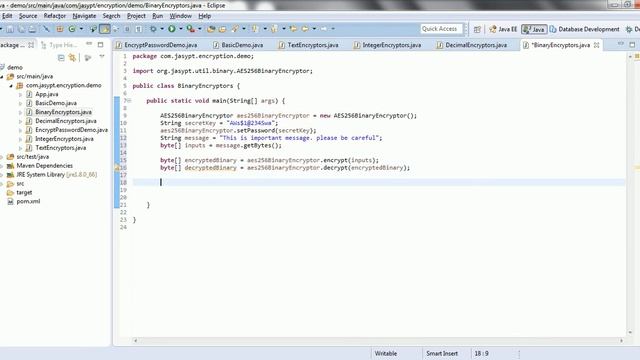Switch to TextEncryptors.java editor tab

[309, 45]
